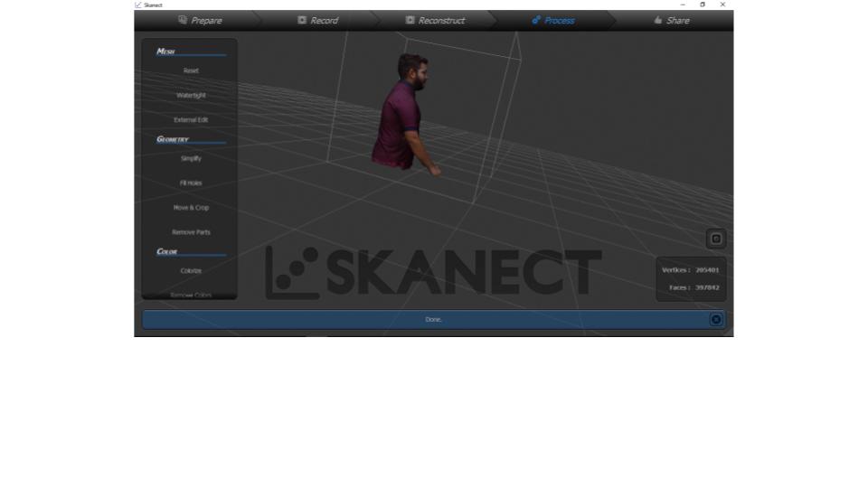Click the Color section header
Image resolution: width=868 pixels, height=488 pixels.
click(x=166, y=251)
